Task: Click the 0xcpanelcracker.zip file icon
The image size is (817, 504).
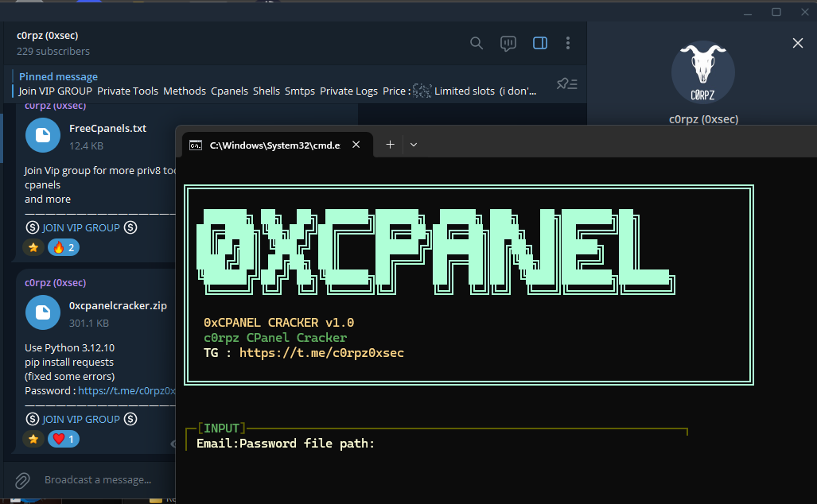Action: (43, 312)
